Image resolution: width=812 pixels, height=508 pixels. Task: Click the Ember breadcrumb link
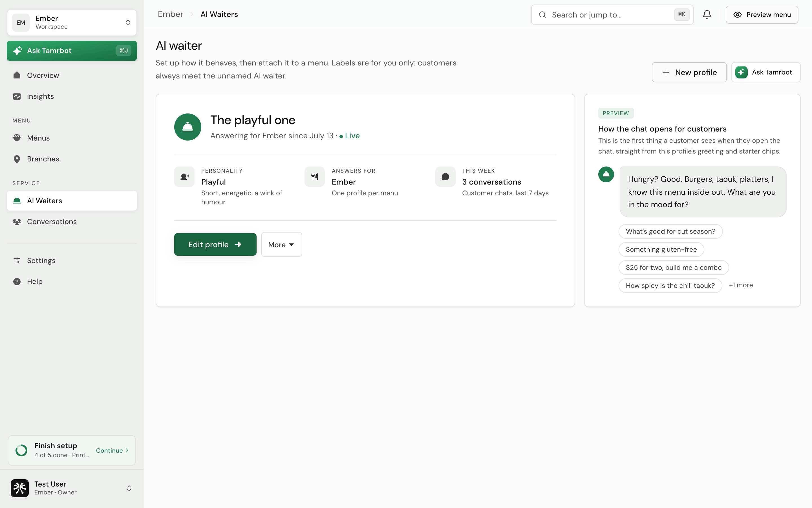click(171, 14)
